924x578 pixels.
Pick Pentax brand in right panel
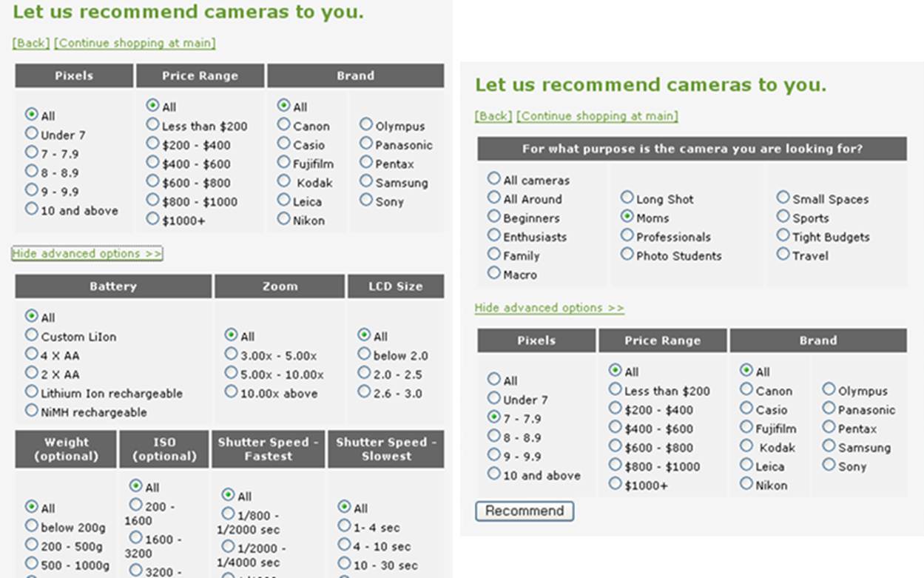pos(829,427)
